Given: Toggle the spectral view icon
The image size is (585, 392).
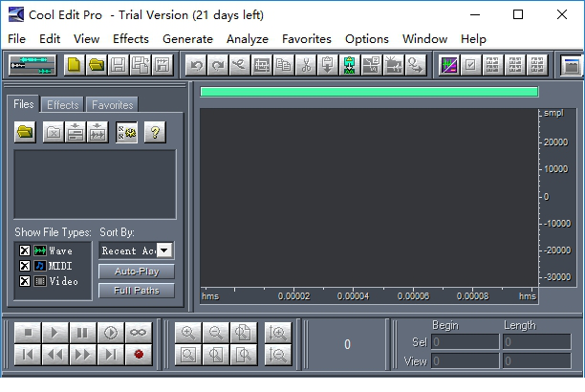Looking at the screenshot, I should click(449, 65).
